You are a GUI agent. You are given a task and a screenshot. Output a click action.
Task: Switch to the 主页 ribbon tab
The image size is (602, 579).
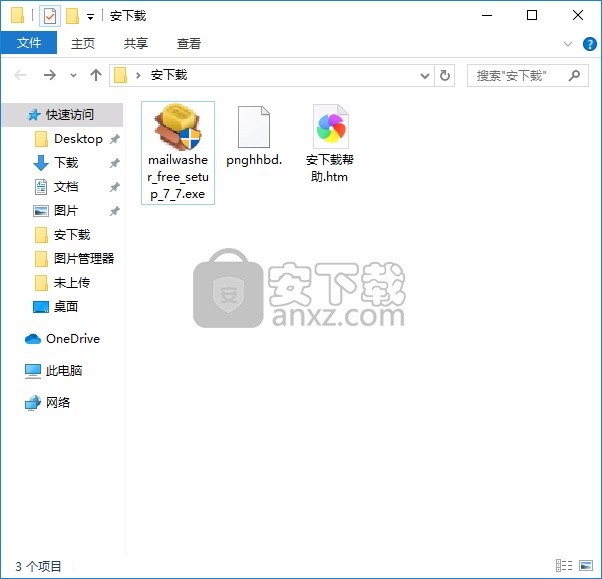(83, 43)
